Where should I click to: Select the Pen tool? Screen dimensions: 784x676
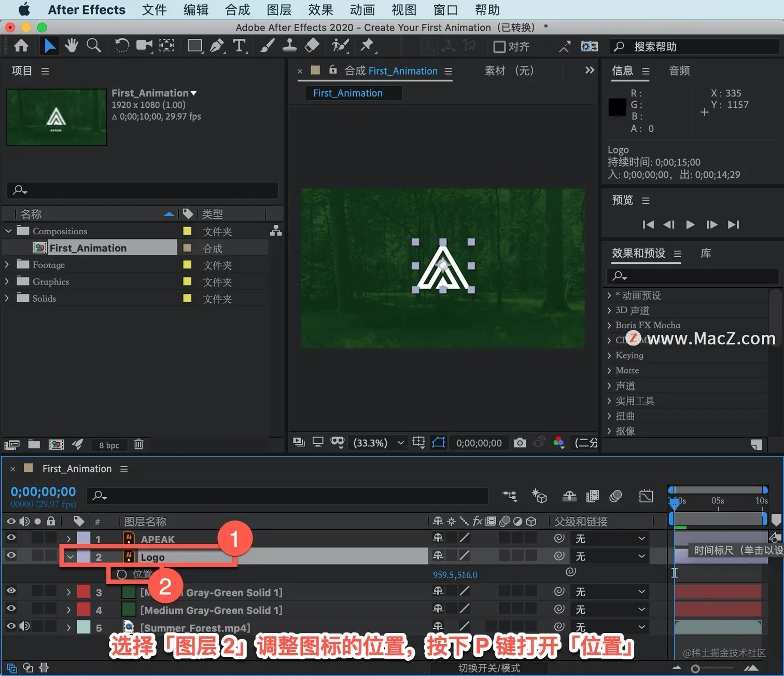[217, 46]
